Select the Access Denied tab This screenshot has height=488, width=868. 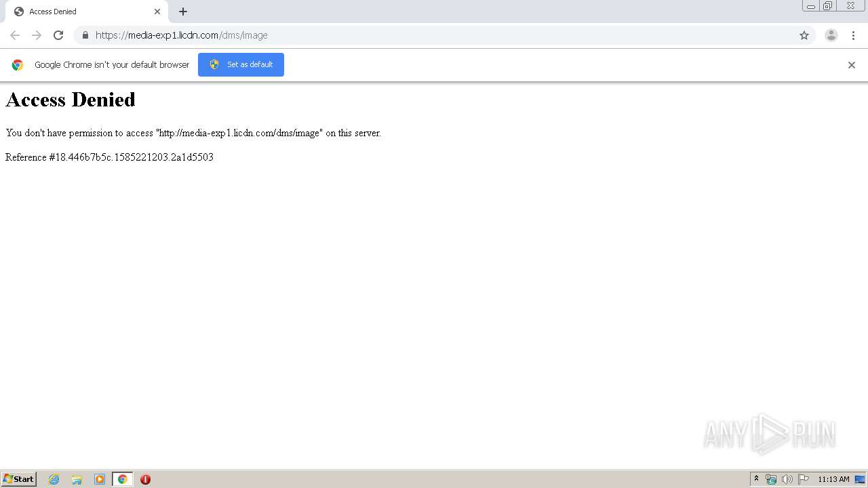tap(87, 12)
